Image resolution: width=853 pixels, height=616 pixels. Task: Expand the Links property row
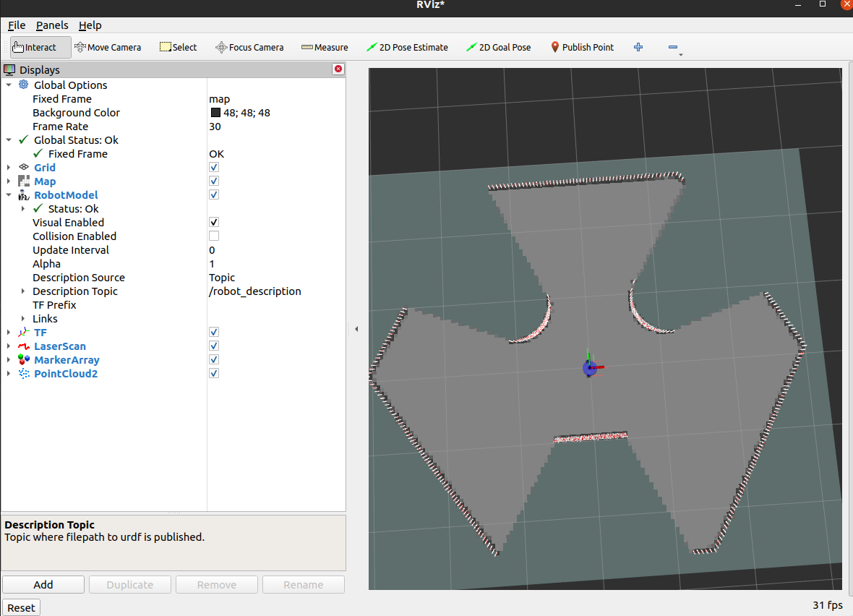23,319
